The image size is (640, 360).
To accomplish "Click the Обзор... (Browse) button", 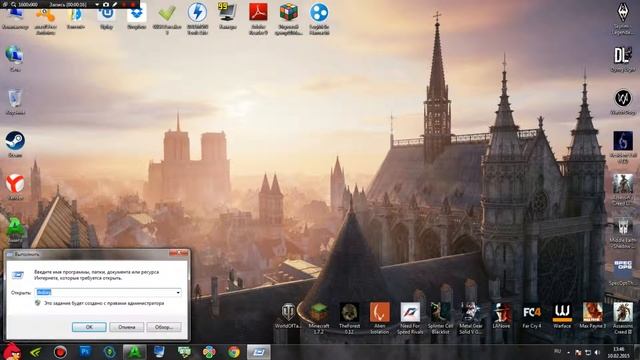I will 164,327.
